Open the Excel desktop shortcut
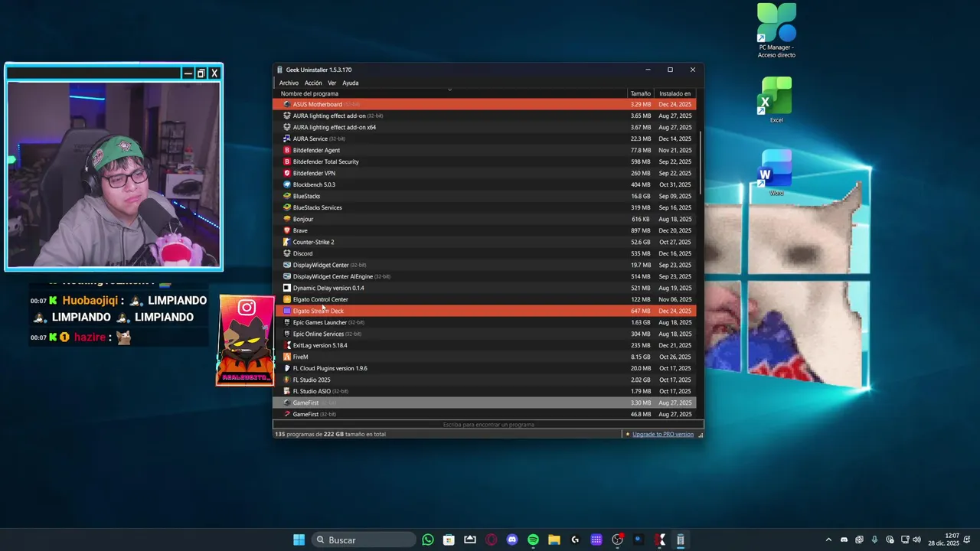The width and height of the screenshot is (980, 551). (776, 99)
